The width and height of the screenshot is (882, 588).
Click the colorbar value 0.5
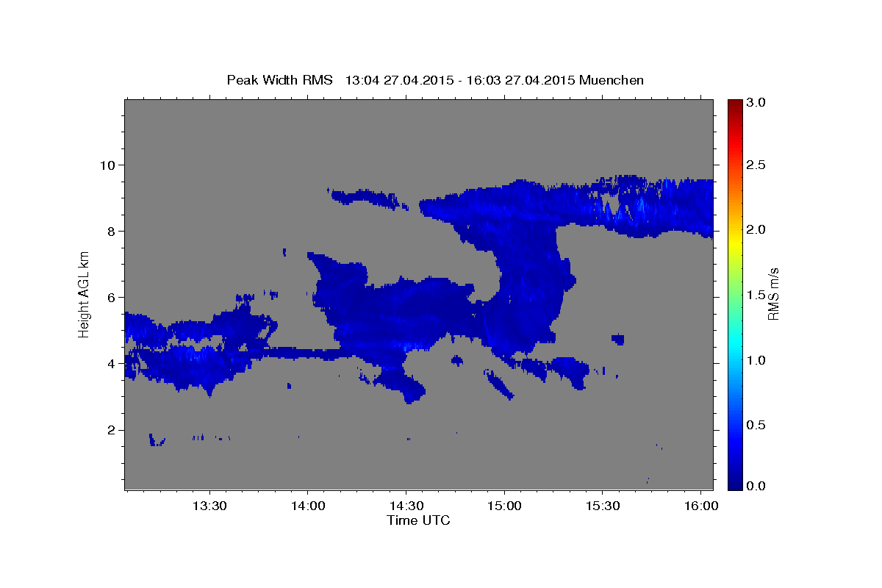757,425
